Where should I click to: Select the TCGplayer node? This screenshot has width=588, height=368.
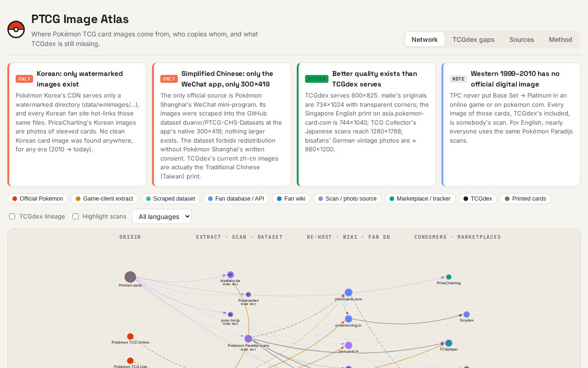pyautogui.click(x=449, y=343)
